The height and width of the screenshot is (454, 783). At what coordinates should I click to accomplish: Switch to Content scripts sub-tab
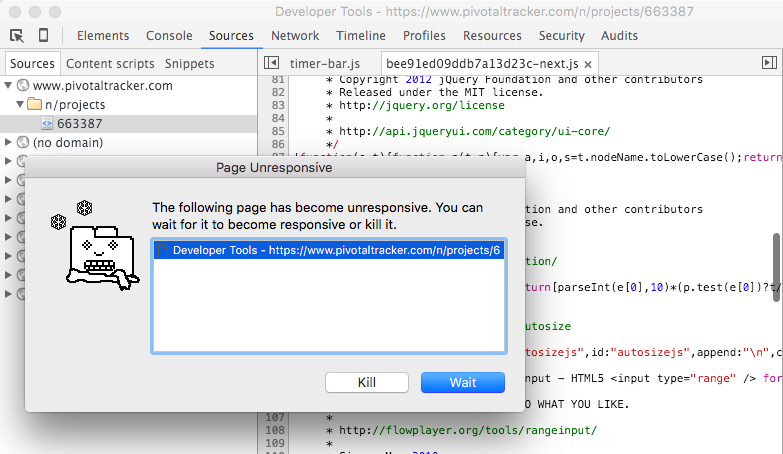click(x=110, y=64)
